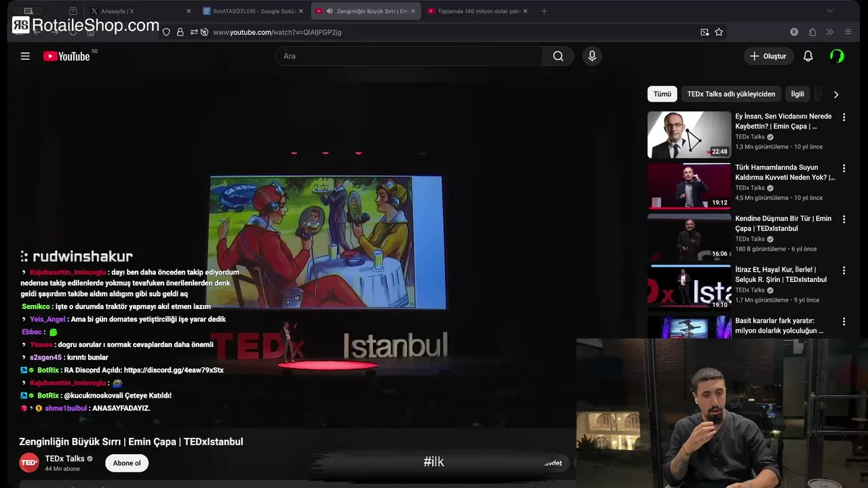Show site info via the padlock icon
This screenshot has width=868, height=488.
coord(180,32)
